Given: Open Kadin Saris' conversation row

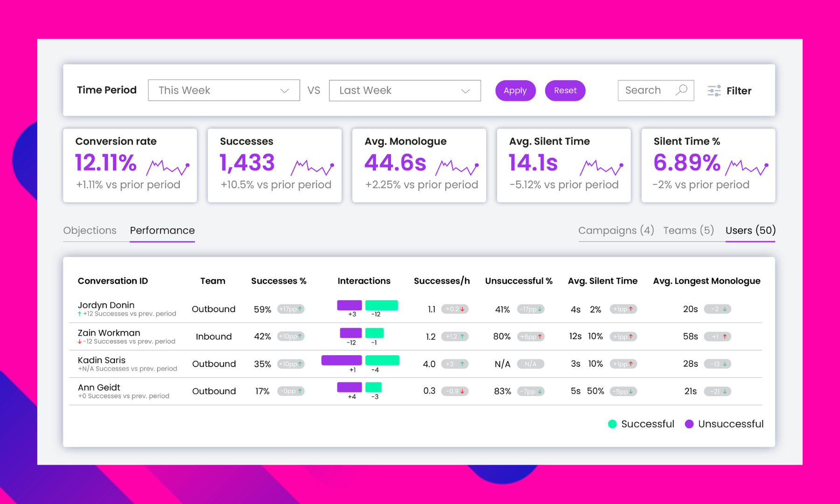Looking at the screenshot, I should pyautogui.click(x=415, y=364).
